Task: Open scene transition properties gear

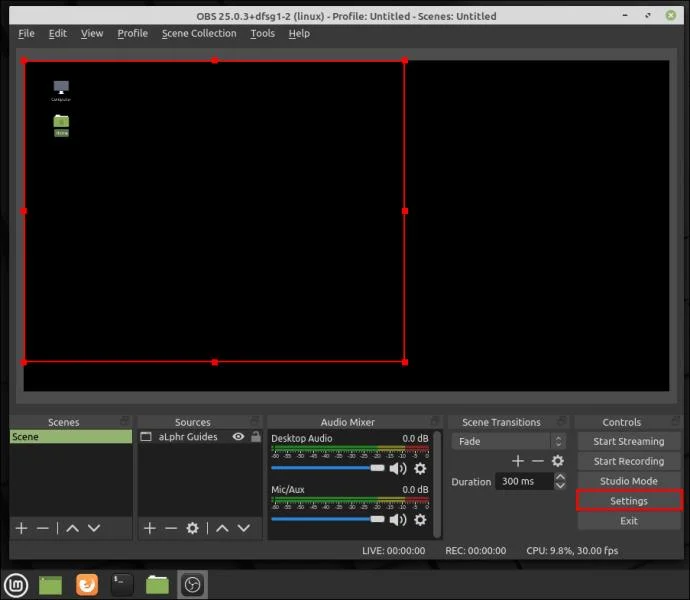Action: coord(558,461)
